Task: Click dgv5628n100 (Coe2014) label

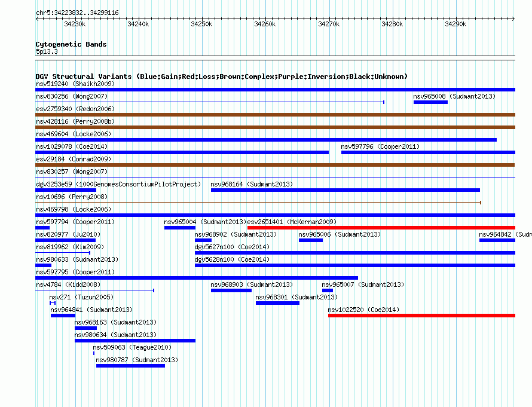Action: click(232, 259)
